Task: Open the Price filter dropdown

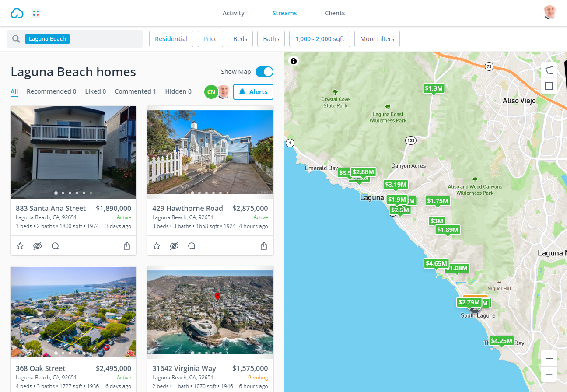Action: point(210,39)
